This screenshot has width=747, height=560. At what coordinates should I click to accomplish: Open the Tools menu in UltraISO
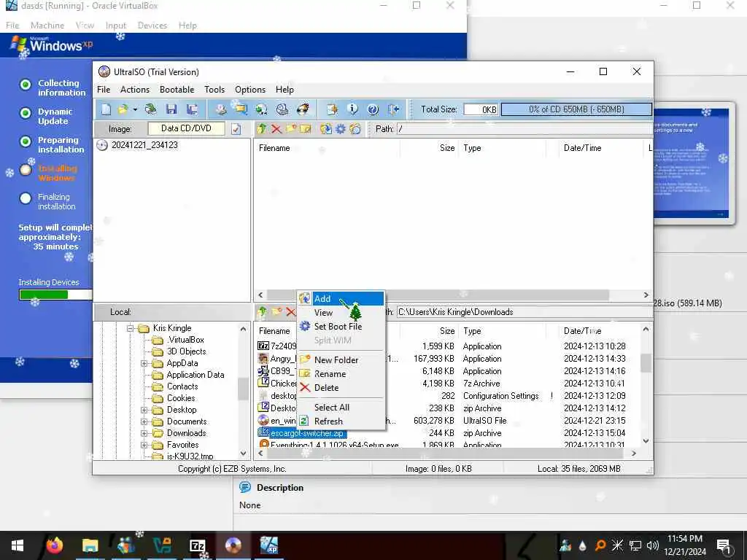tap(214, 90)
